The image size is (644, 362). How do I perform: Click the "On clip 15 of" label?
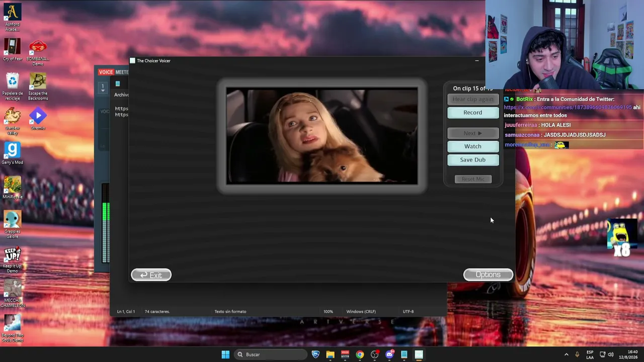[x=469, y=88]
